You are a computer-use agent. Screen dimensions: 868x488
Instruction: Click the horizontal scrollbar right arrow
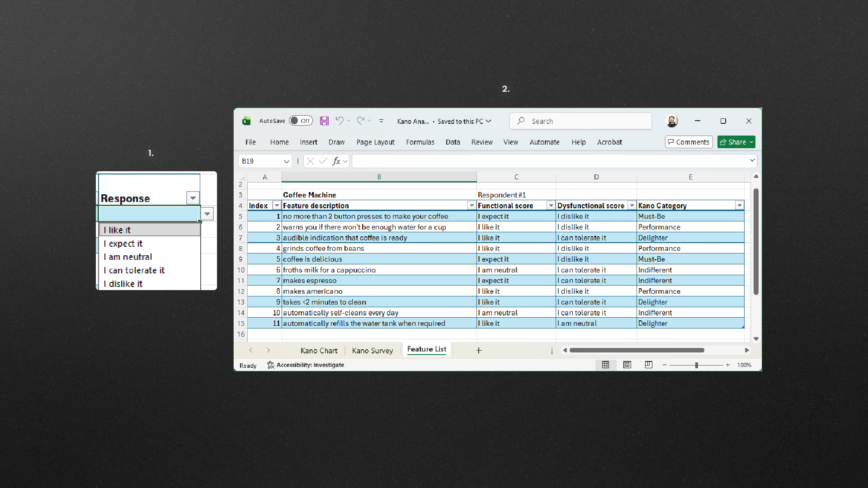(x=747, y=350)
